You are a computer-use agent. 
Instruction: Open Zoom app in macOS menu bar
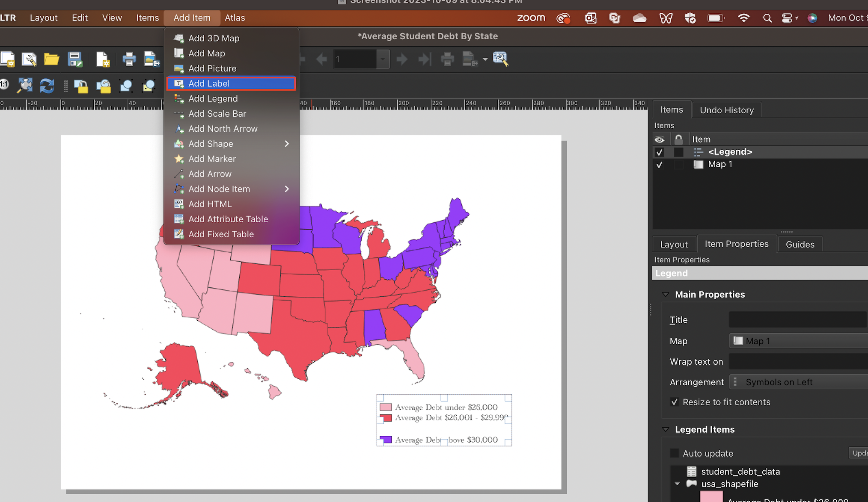531,18
